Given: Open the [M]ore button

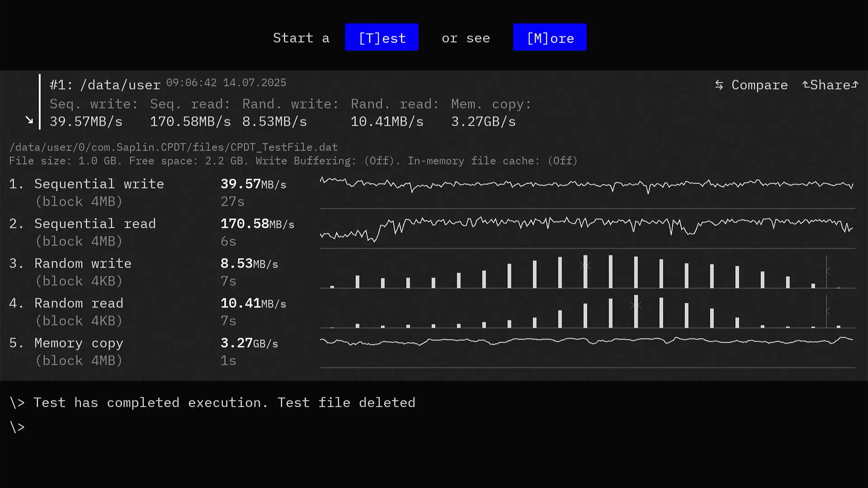Looking at the screenshot, I should pos(550,38).
